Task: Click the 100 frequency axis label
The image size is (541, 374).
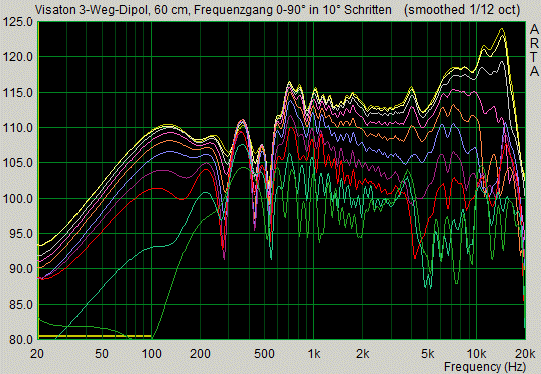Action: click(x=152, y=354)
